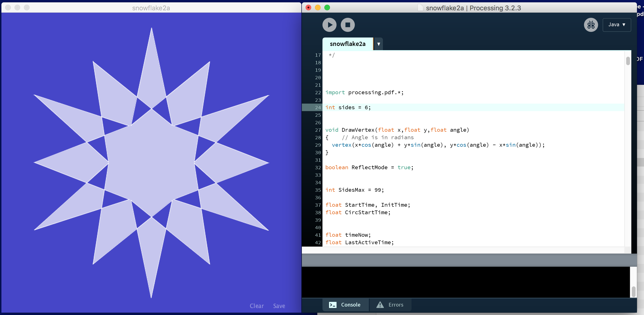Image resolution: width=644 pixels, height=315 pixels.
Task: Select the snowflake2a editor tab
Action: pyautogui.click(x=348, y=44)
